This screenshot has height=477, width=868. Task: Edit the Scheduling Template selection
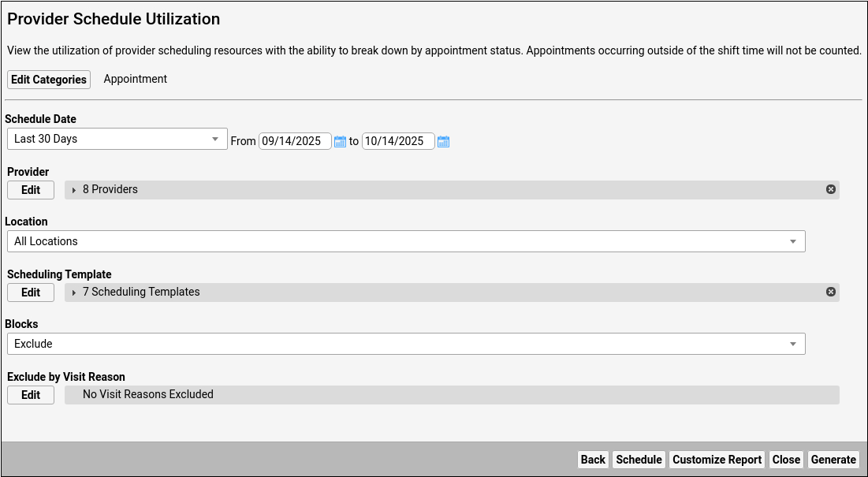pyautogui.click(x=31, y=293)
